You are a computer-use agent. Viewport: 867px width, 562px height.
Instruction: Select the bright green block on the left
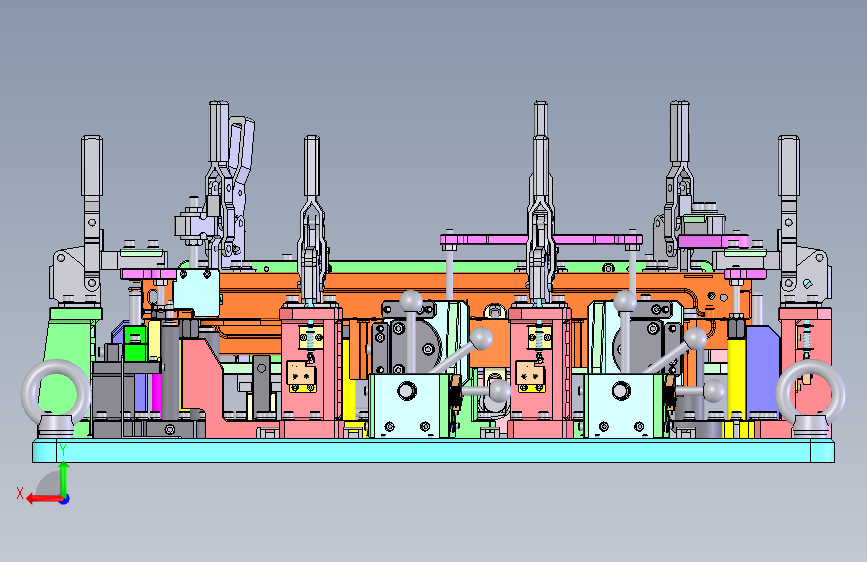pos(134,344)
